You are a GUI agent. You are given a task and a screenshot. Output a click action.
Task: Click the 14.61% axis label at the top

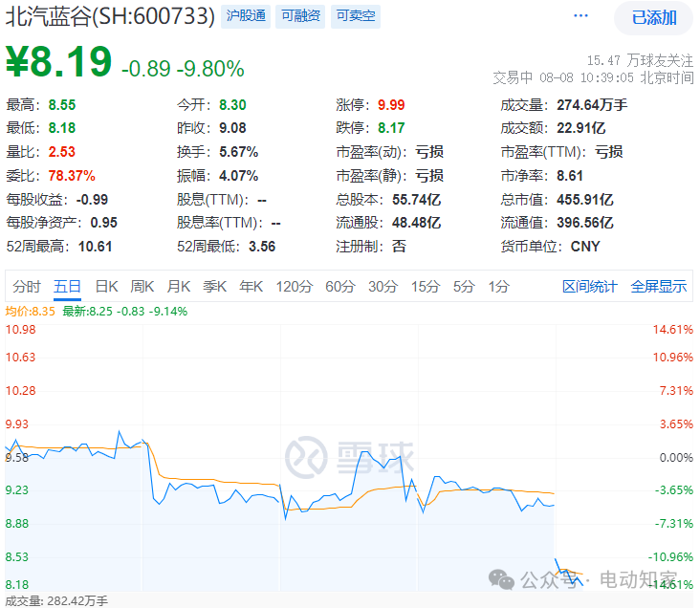point(673,330)
